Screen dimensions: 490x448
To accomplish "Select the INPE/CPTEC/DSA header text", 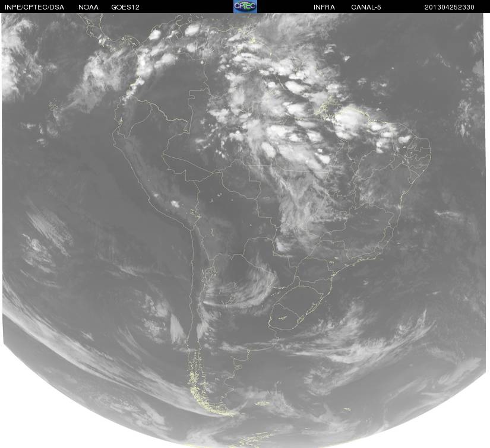I will (x=34, y=7).
